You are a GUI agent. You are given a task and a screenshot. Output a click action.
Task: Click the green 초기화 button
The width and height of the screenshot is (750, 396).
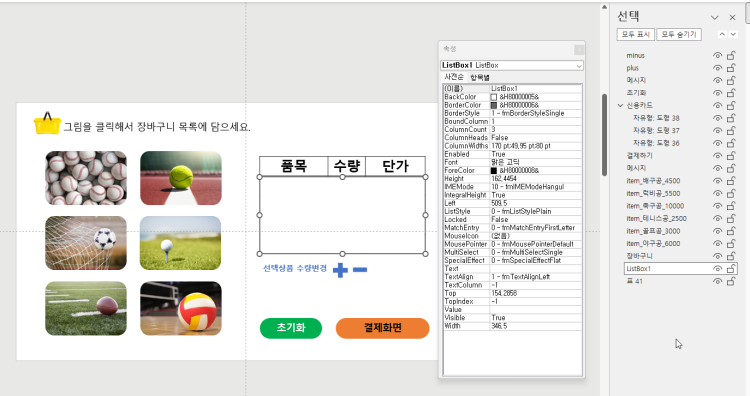click(x=291, y=328)
